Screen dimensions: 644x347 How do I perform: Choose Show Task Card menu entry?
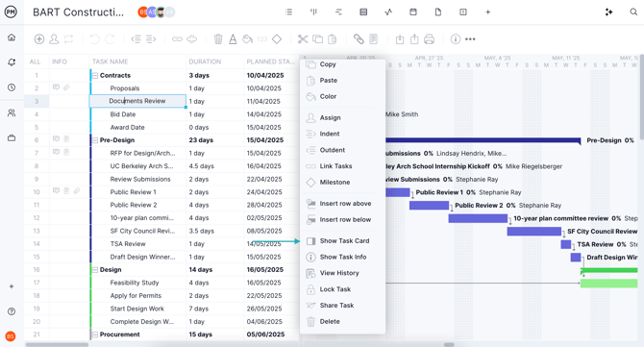[344, 241]
